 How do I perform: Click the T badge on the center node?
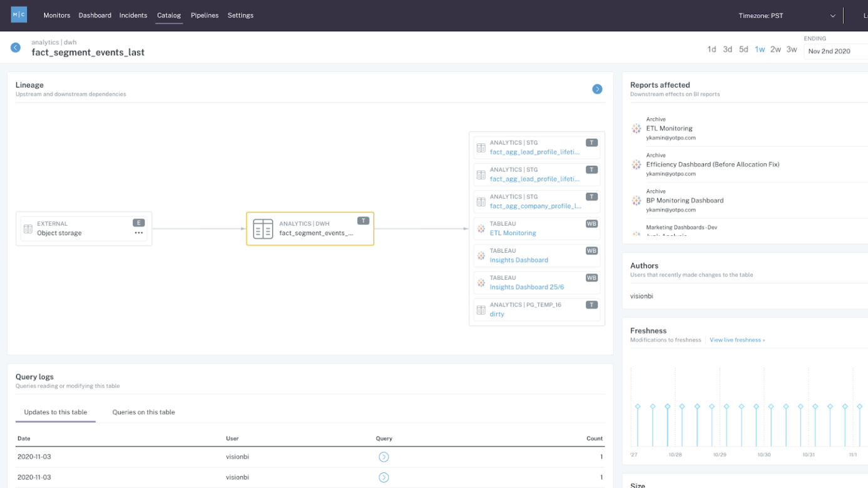[x=363, y=221]
